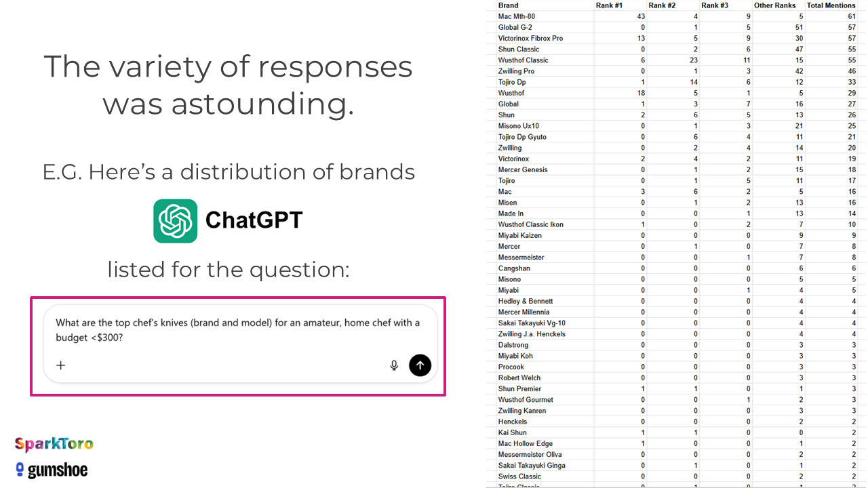Click the ChatGPT wordmark text
Viewport: 868px width, 488px height.
(254, 220)
